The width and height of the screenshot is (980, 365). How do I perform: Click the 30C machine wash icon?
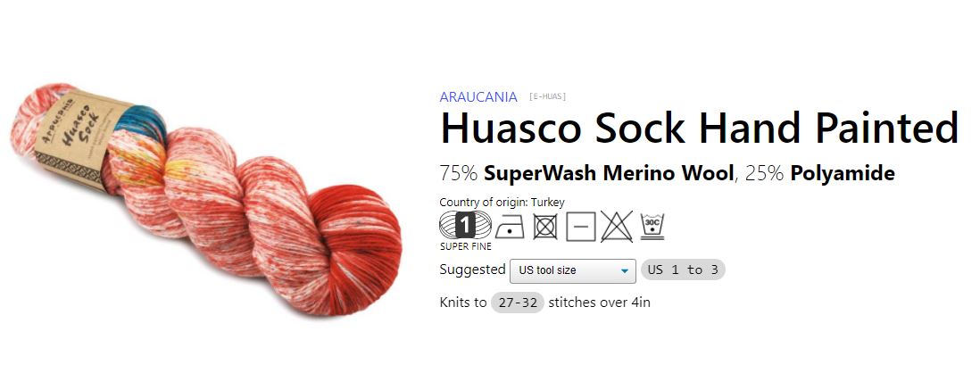(x=652, y=227)
